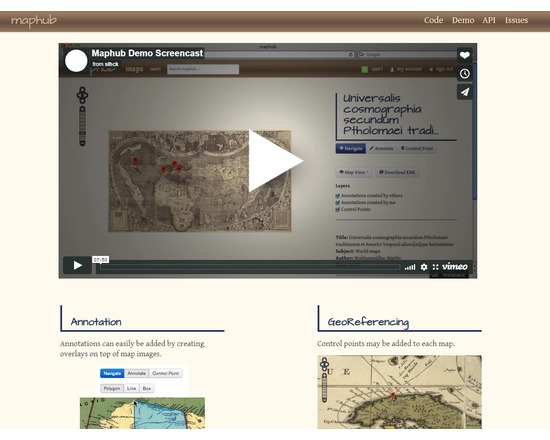Image resolution: width=550 pixels, height=440 pixels.
Task: Click the large center play arrow
Action: point(275,161)
